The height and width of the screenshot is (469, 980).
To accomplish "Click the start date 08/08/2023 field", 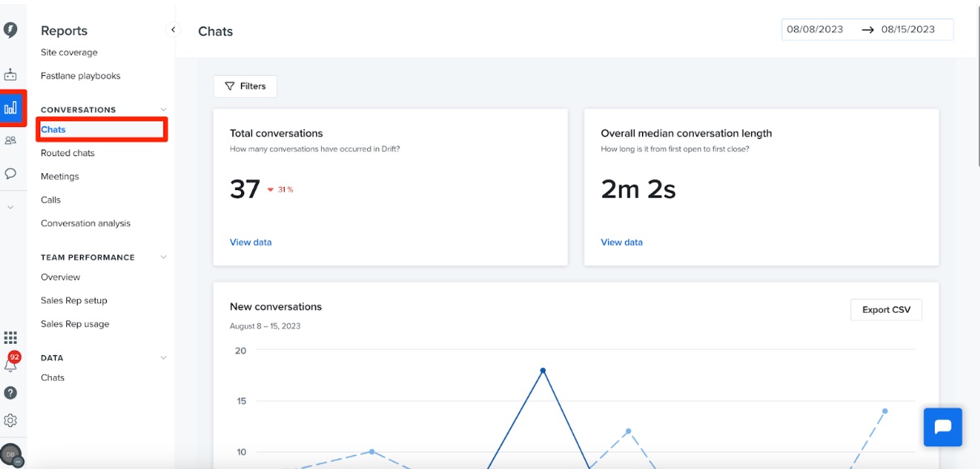I will tap(815, 29).
